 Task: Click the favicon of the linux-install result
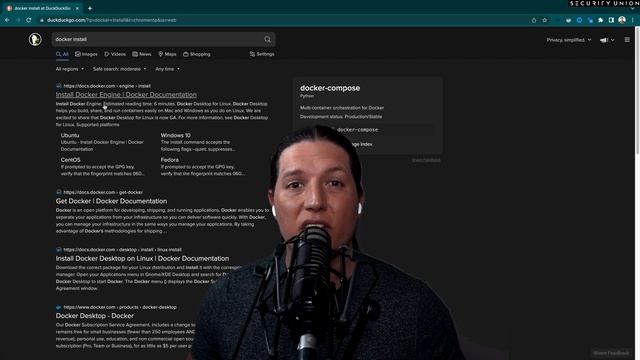click(x=59, y=250)
